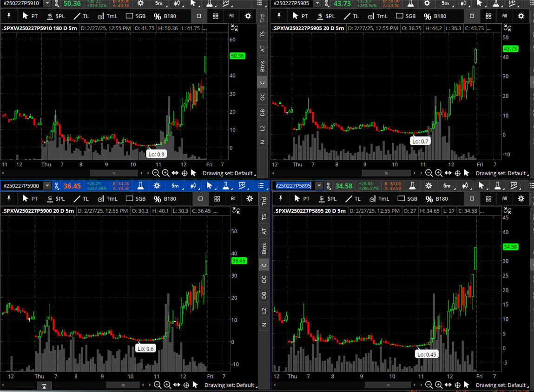
Task: Select the TL trendline tool in P5905 panel
Action: [351, 16]
